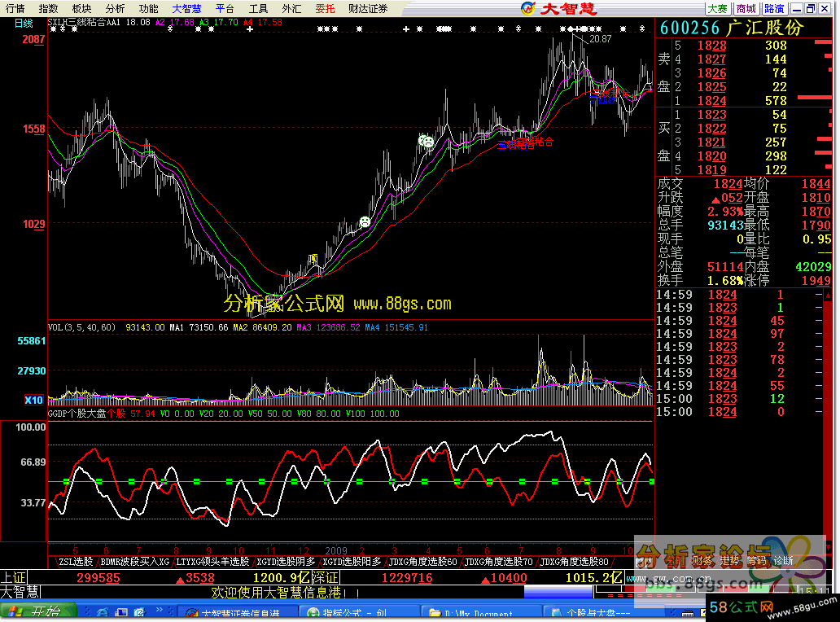Open the 外汇 menu
This screenshot has width=840, height=622.
(x=291, y=9)
